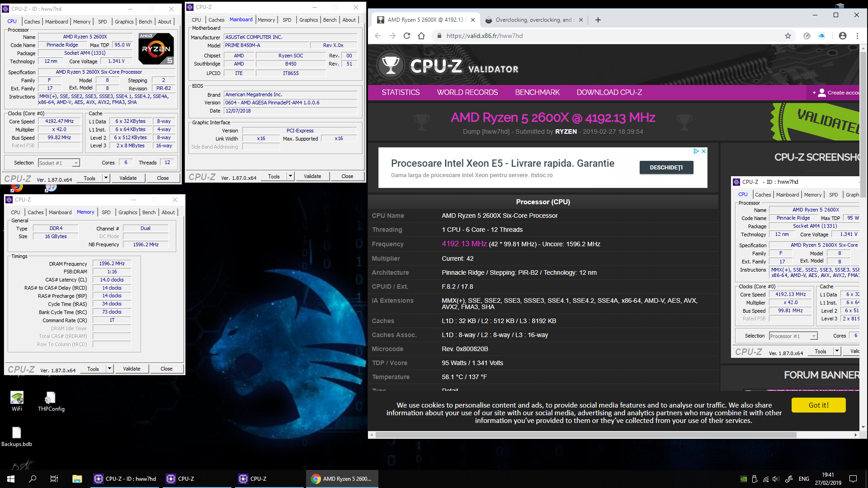Switch to CPU-Z ID hww7hd taskbar window
Viewport: 868px width, 488px height.
126,479
